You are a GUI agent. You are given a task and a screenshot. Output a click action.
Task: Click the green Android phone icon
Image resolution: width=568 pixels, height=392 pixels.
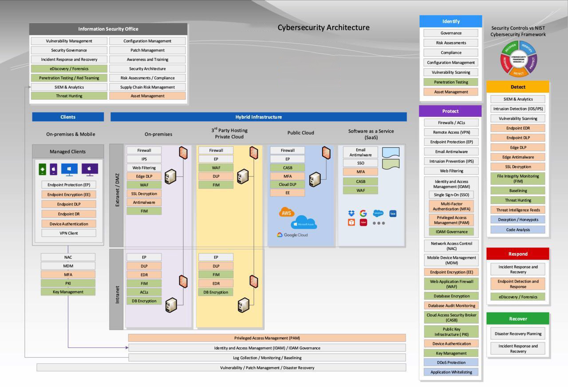click(43, 169)
